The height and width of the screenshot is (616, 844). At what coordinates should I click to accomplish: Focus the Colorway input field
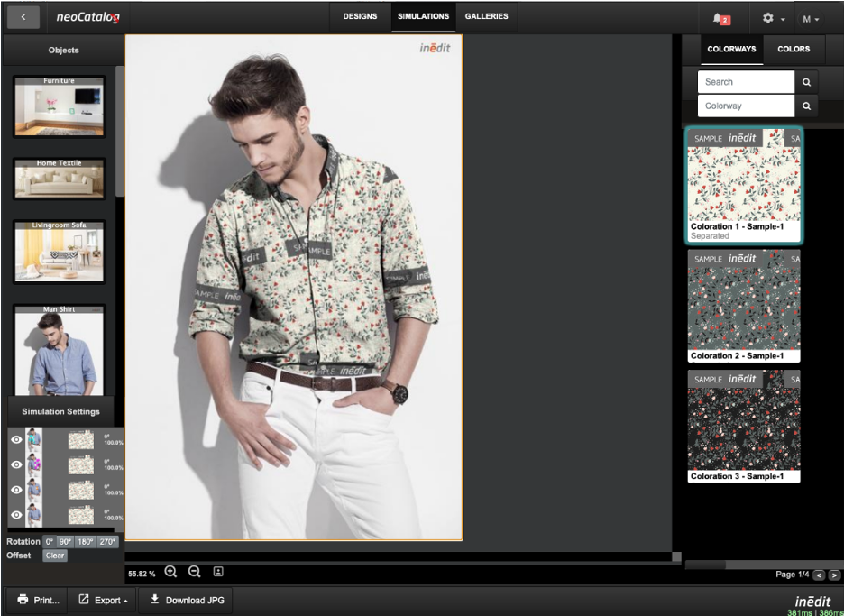(x=746, y=106)
